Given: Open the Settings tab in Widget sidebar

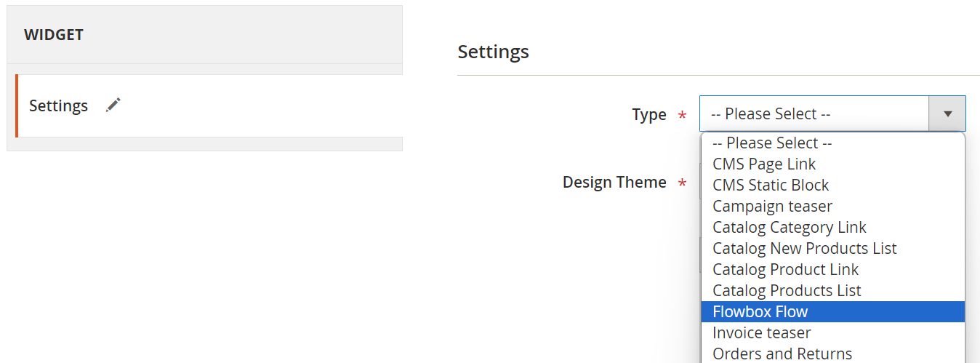Looking at the screenshot, I should (58, 105).
